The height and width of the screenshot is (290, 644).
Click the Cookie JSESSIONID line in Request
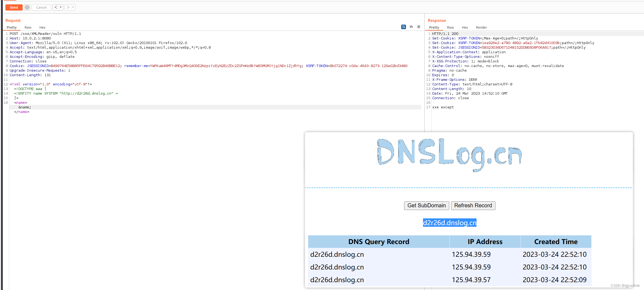pos(209,66)
